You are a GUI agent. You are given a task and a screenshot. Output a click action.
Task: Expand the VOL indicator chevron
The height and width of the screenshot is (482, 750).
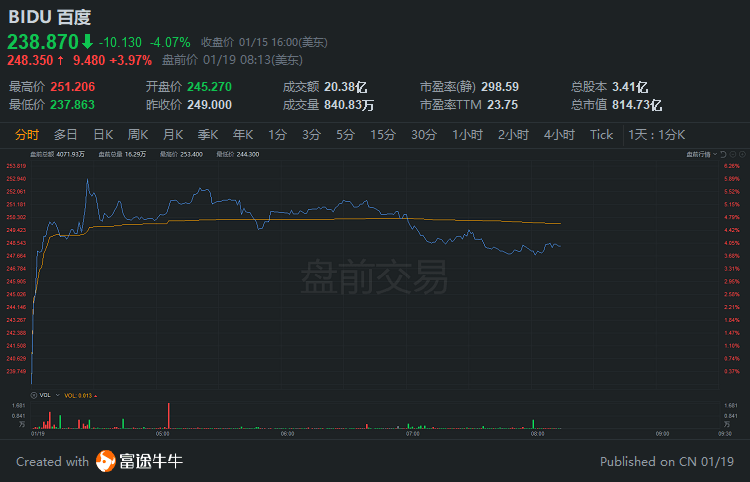(x=57, y=395)
